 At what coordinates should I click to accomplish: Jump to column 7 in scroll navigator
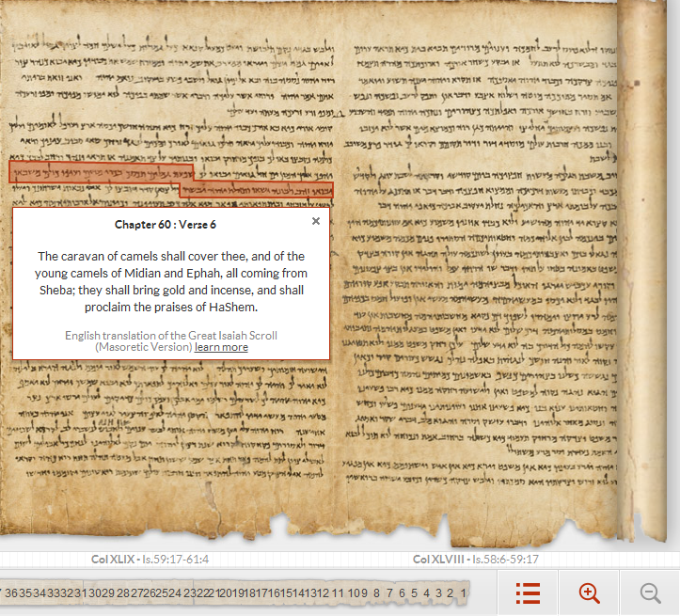[x=389, y=593]
